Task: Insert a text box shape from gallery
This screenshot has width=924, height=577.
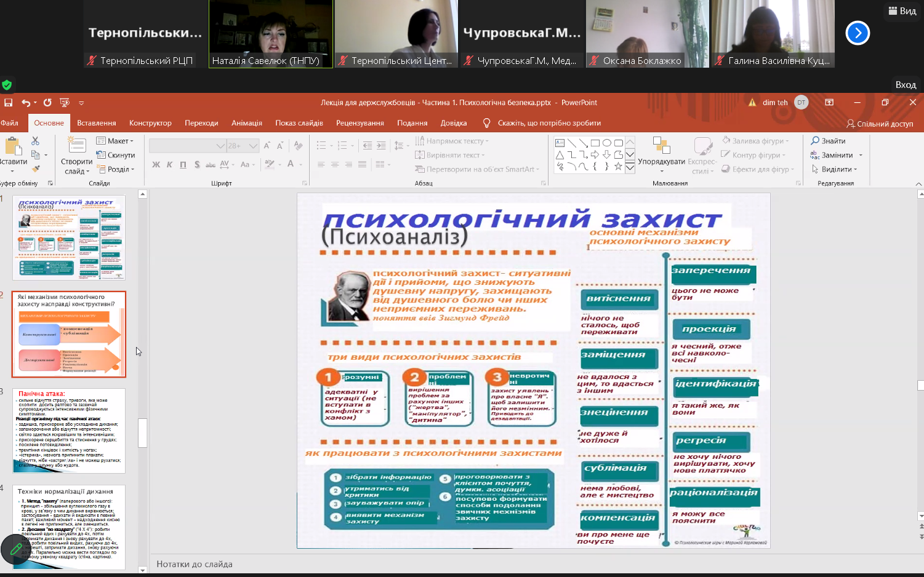Action: (560, 143)
